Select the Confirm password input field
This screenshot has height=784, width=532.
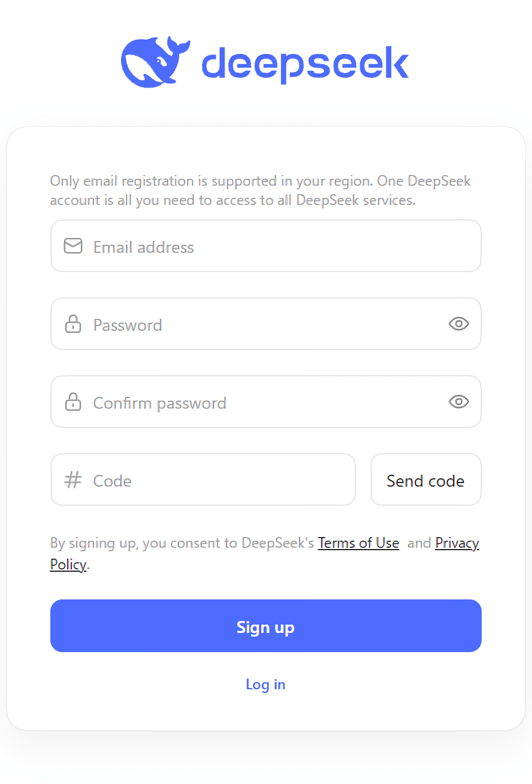click(264, 402)
